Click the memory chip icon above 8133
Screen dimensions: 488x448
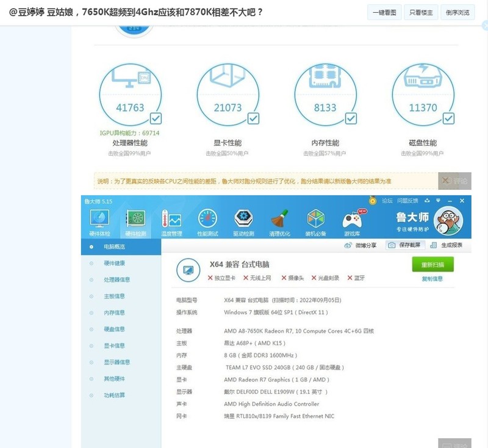click(x=325, y=76)
